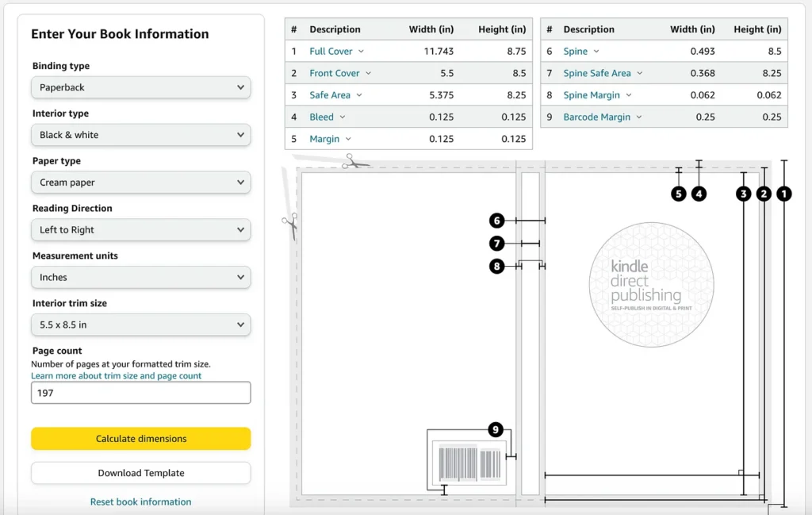Expand the Spine Margin row description
Viewport: 812px width, 515px height.
tap(598, 94)
